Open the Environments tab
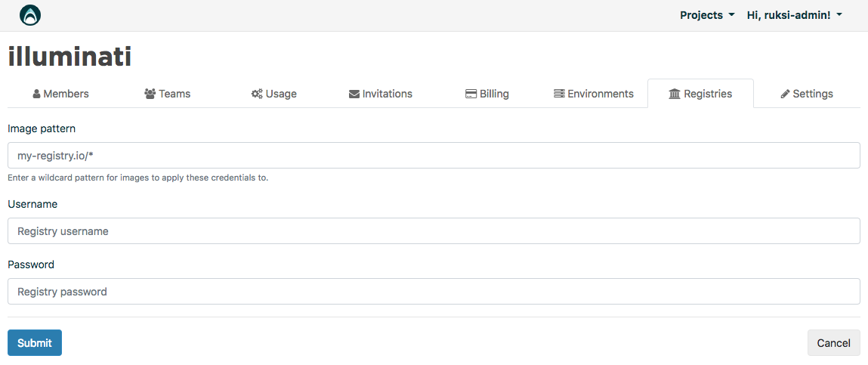 (x=594, y=94)
